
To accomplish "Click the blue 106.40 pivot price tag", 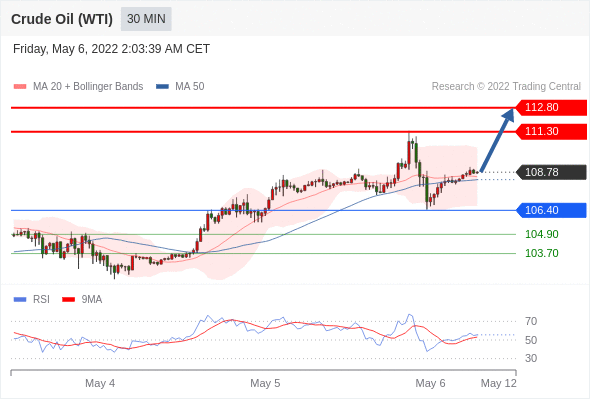I will tap(551, 210).
